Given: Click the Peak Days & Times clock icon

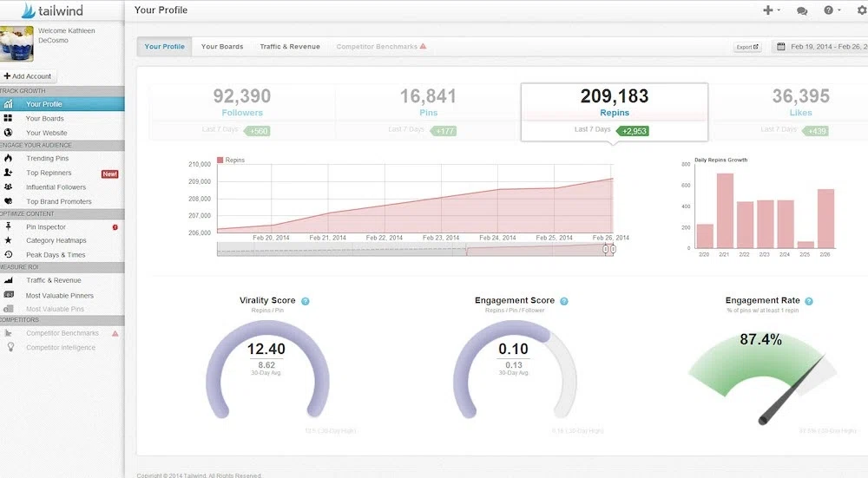Looking at the screenshot, I should (x=8, y=254).
